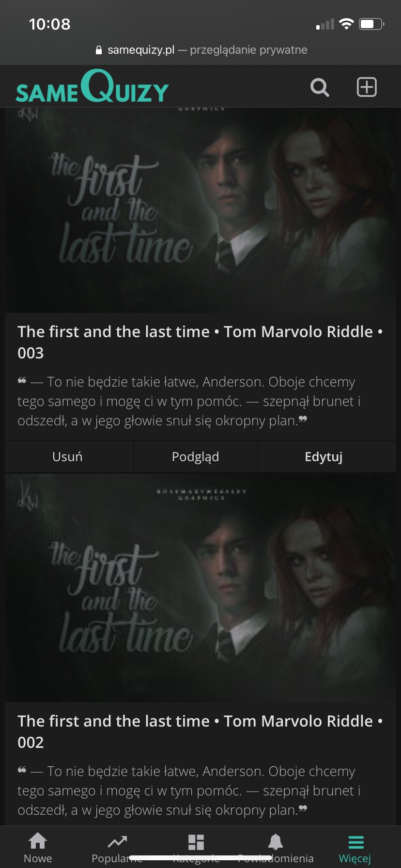Go to the SameQuizy logo home
This screenshot has width=401, height=868.
click(92, 86)
